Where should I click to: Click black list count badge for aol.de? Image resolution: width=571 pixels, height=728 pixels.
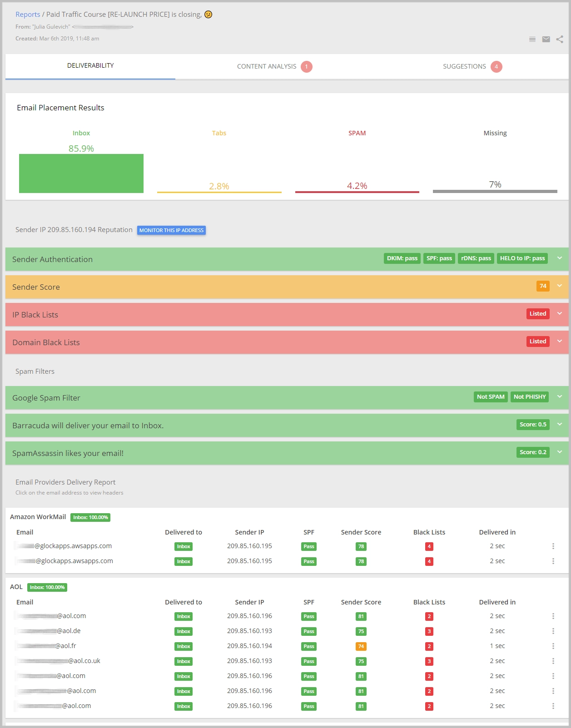(429, 631)
